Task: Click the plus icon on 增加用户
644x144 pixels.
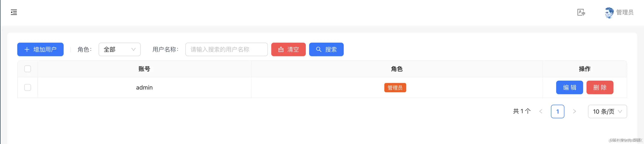Action: (x=27, y=49)
